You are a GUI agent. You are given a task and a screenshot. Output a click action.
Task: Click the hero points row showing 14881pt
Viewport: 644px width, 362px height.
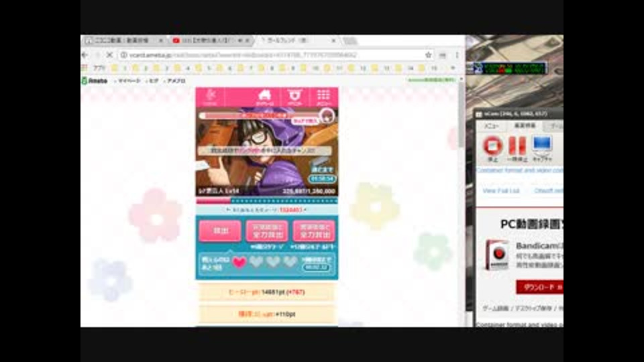point(267,292)
